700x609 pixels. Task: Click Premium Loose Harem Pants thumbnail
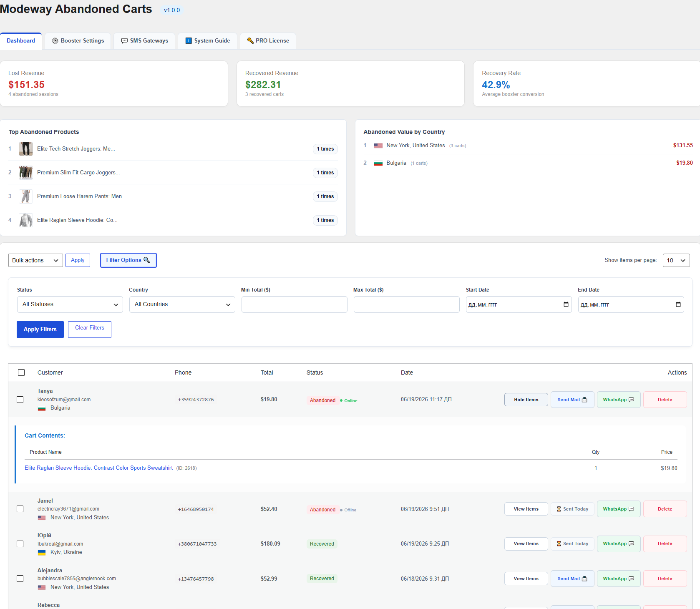pyautogui.click(x=26, y=196)
